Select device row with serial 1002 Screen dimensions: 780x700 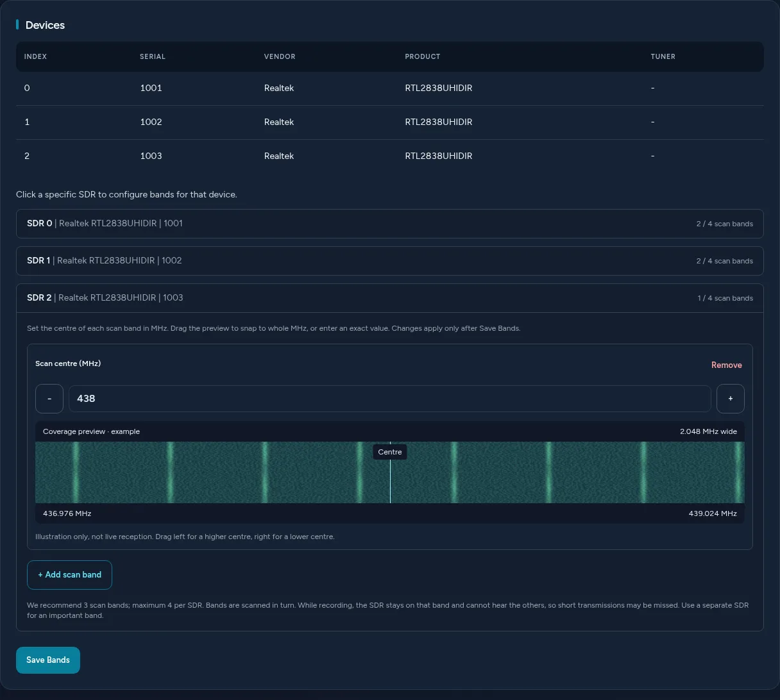pos(390,122)
